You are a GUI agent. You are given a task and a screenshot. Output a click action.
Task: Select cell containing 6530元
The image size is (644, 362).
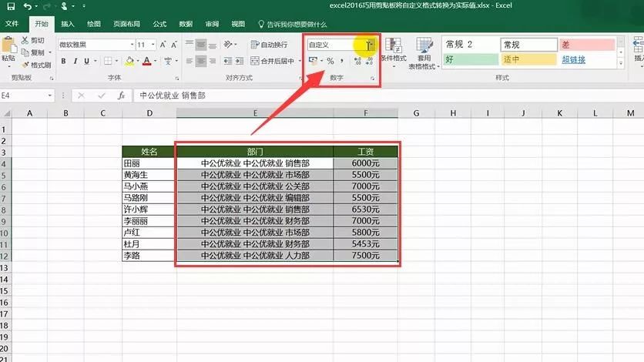pos(366,209)
